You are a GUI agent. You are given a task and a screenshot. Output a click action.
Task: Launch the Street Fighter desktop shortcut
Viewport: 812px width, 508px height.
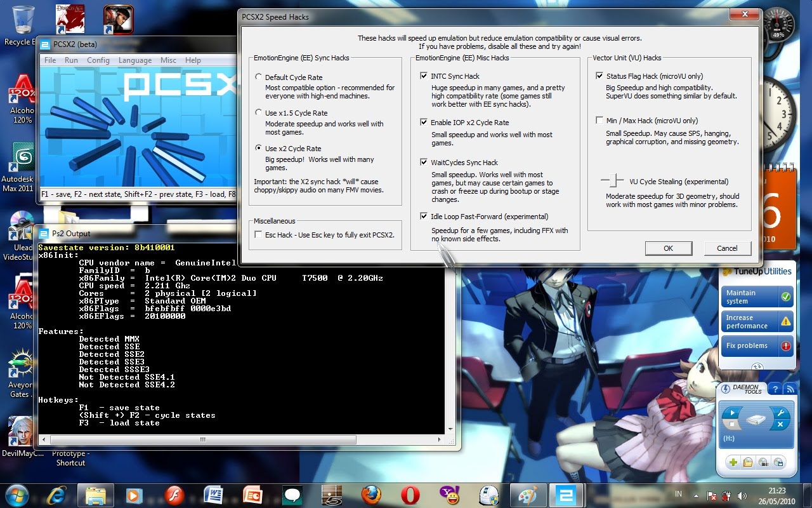point(118,19)
